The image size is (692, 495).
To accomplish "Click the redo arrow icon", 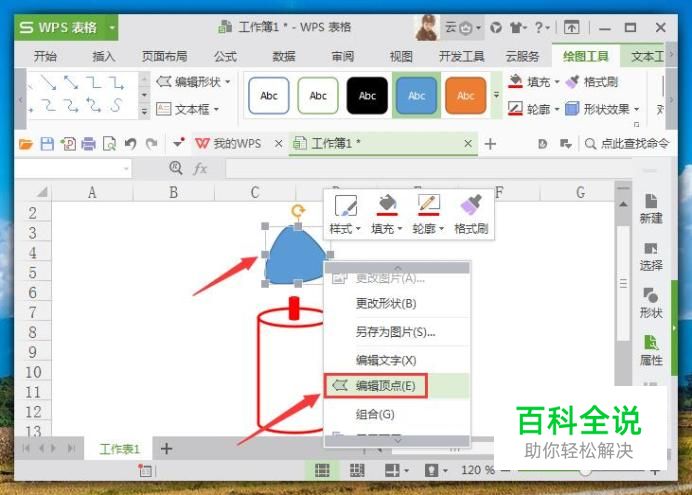I will click(151, 144).
